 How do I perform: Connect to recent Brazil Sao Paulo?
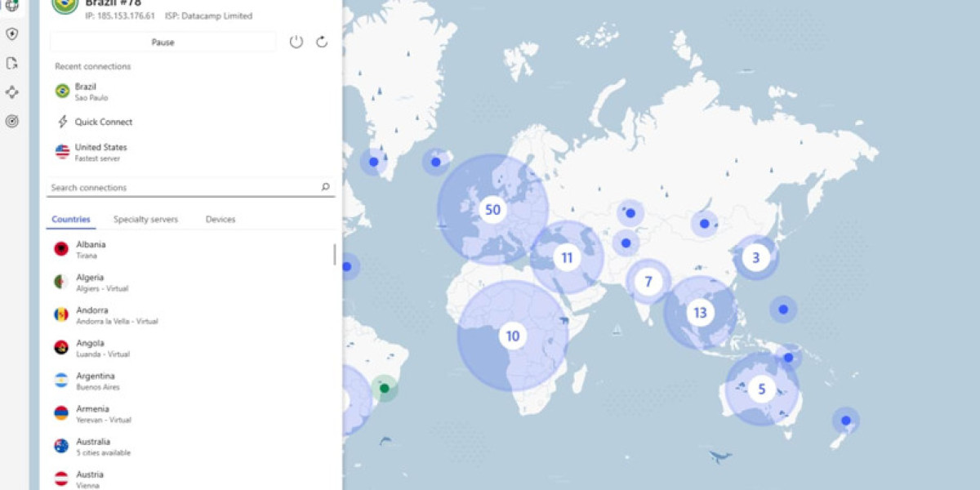(x=85, y=91)
